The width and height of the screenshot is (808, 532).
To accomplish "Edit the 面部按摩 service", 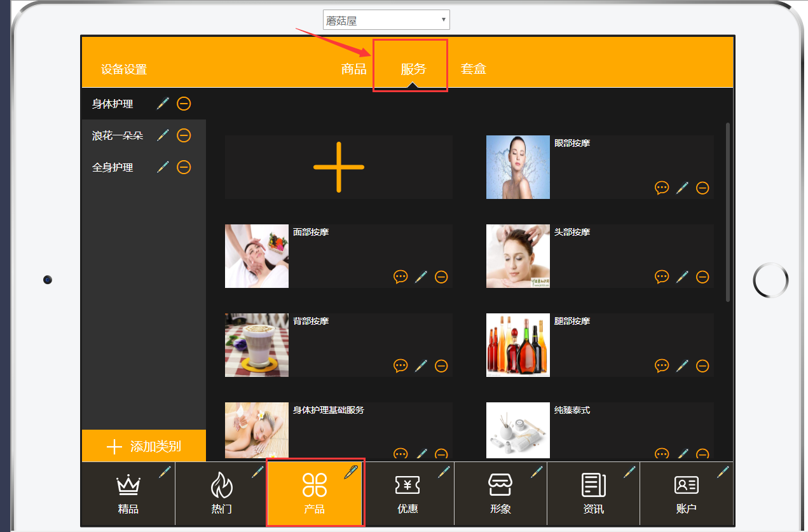I will (421, 276).
